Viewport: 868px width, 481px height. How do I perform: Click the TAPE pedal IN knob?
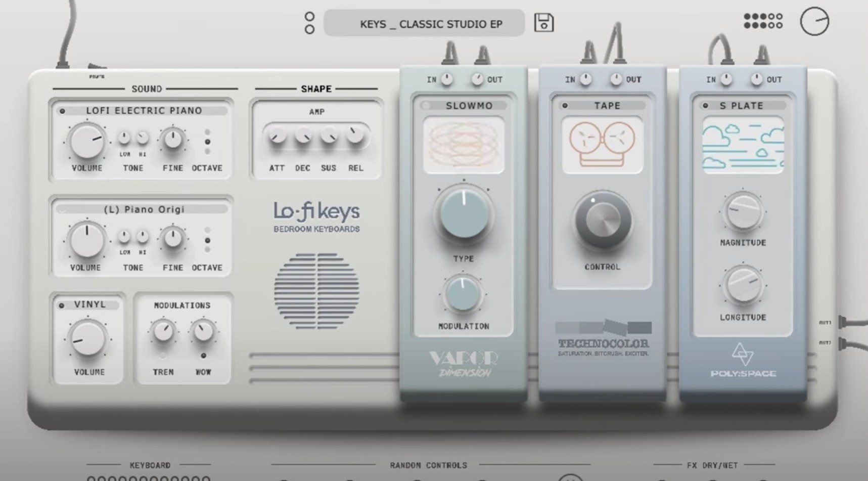click(x=585, y=79)
